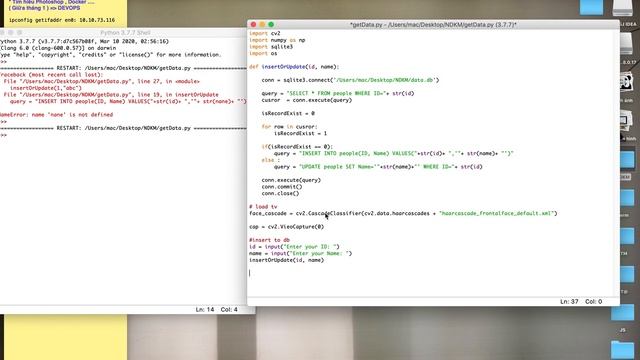Place cursor on the import cv2 line
The height and width of the screenshot is (360, 640).
(x=264, y=33)
